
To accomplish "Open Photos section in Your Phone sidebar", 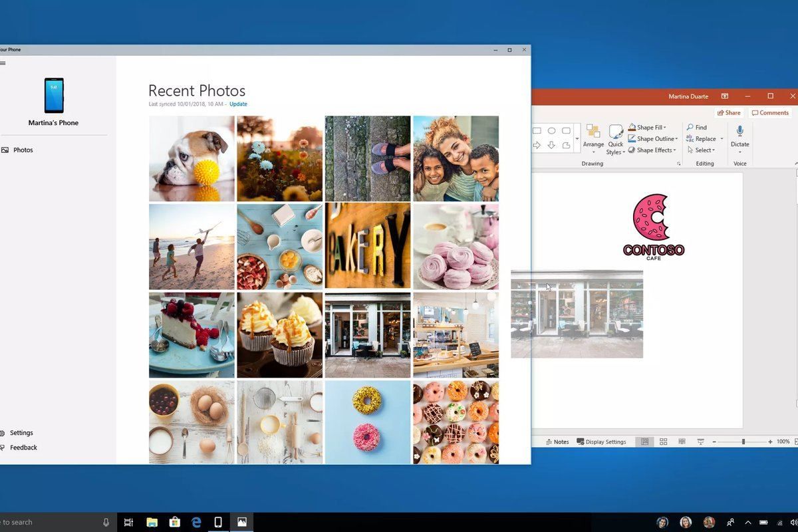I will [23, 150].
